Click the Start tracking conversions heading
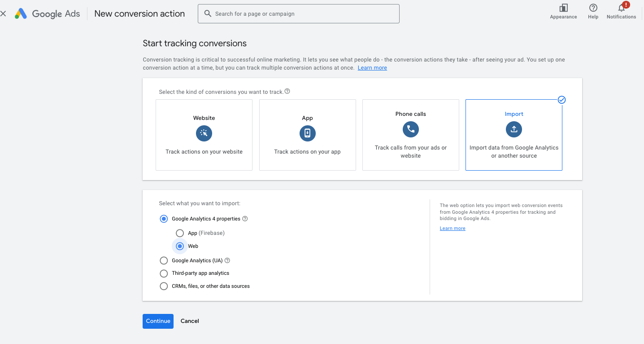This screenshot has height=344, width=644. (x=195, y=44)
